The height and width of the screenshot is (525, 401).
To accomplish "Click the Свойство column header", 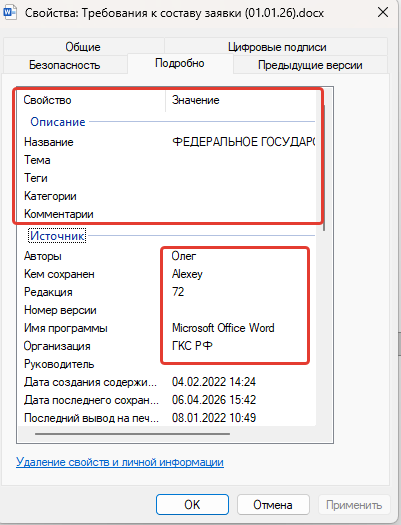I will point(91,100).
